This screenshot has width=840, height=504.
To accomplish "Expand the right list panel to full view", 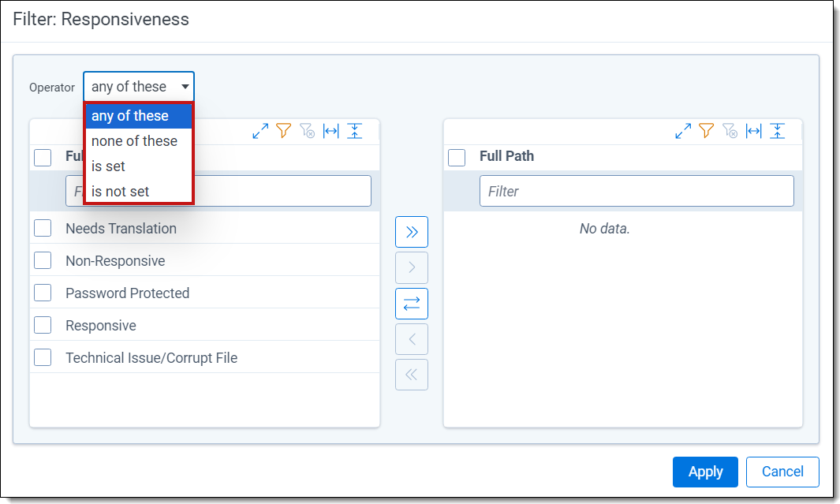I will (683, 131).
